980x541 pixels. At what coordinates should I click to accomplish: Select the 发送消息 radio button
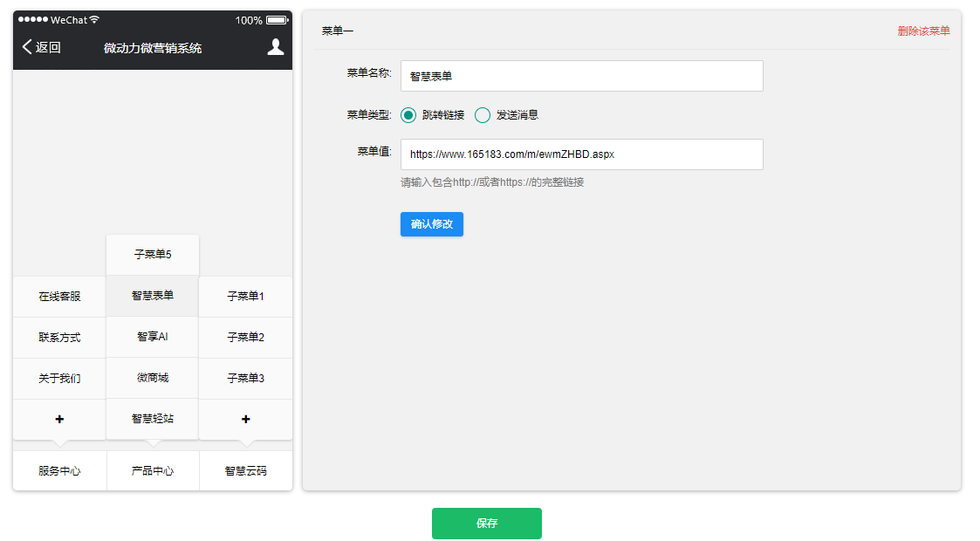(x=483, y=115)
